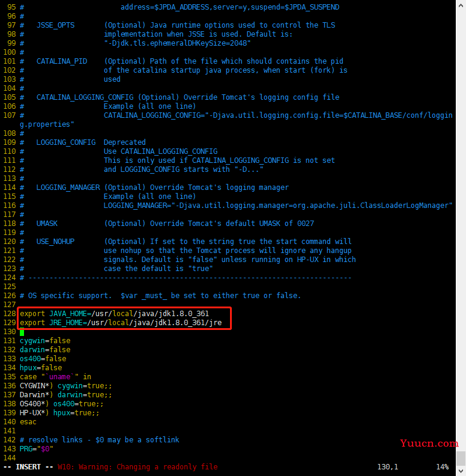This screenshot has height=476, width=466.
Task: Click the "W10: Warning: Changing a readonly file" message
Action: pos(138,467)
